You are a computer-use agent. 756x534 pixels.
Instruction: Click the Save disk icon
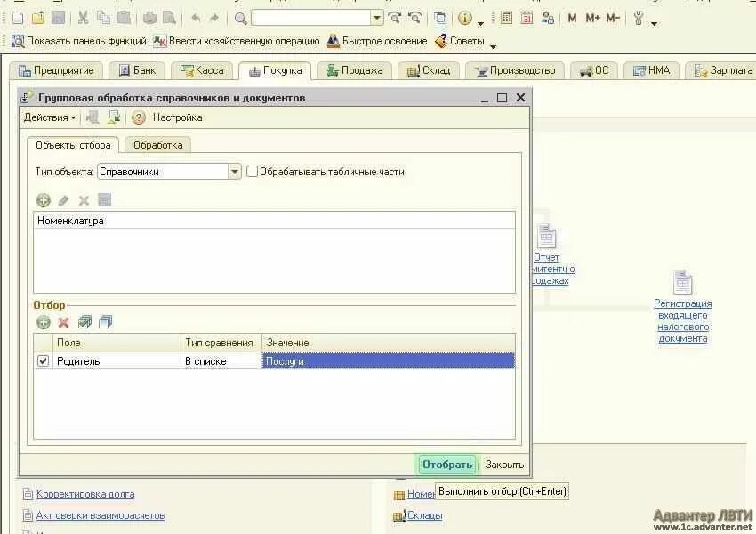[59, 19]
